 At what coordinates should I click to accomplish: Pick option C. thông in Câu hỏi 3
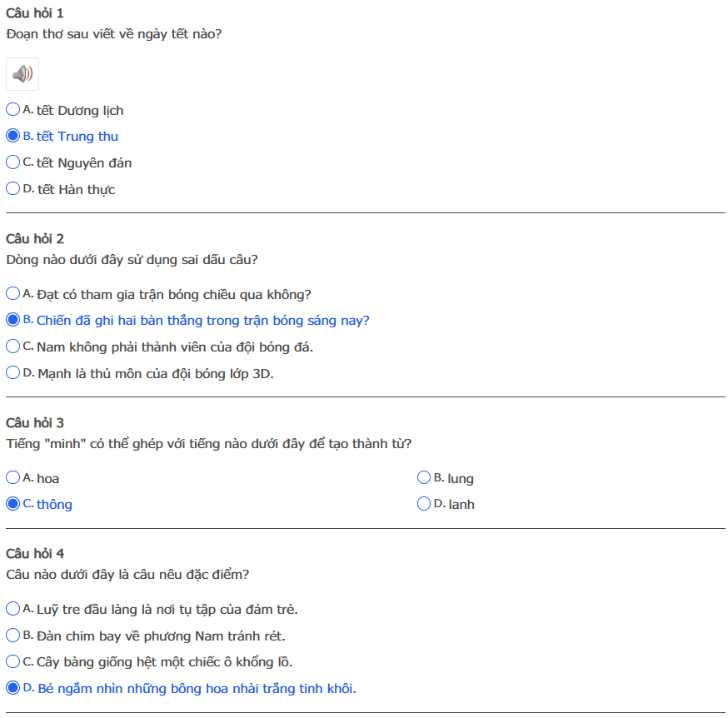click(13, 504)
